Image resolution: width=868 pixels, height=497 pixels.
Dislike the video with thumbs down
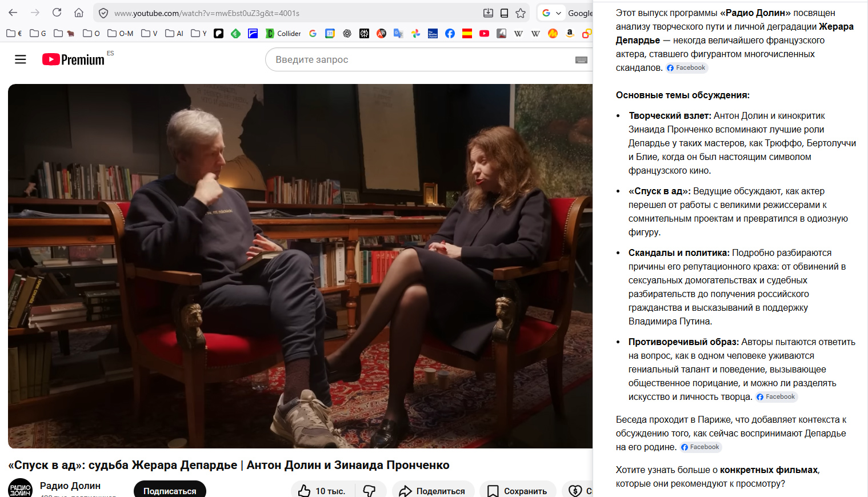(x=370, y=491)
